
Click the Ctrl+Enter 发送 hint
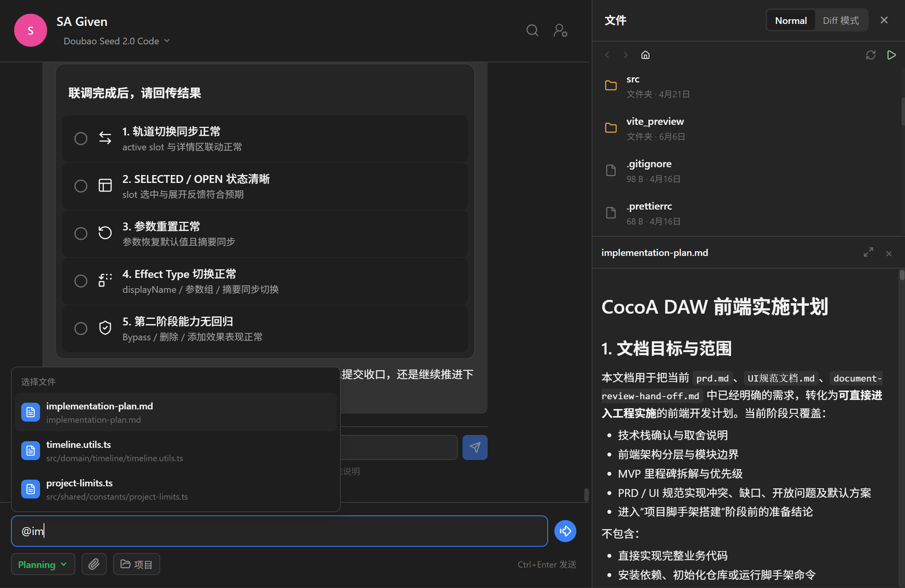coord(547,564)
